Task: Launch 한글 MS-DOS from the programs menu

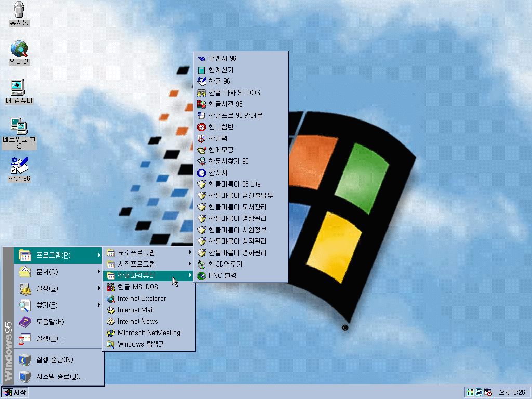Action: coord(149,287)
